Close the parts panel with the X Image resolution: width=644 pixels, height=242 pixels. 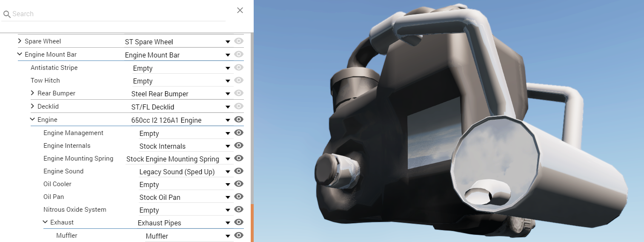point(240,10)
